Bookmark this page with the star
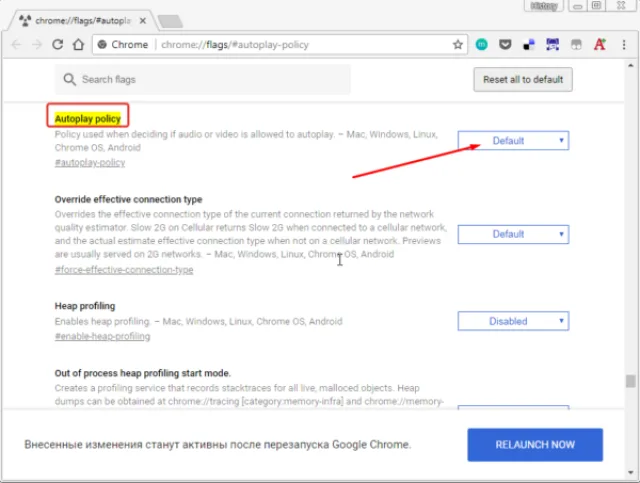The height and width of the screenshot is (483, 640). [x=458, y=45]
